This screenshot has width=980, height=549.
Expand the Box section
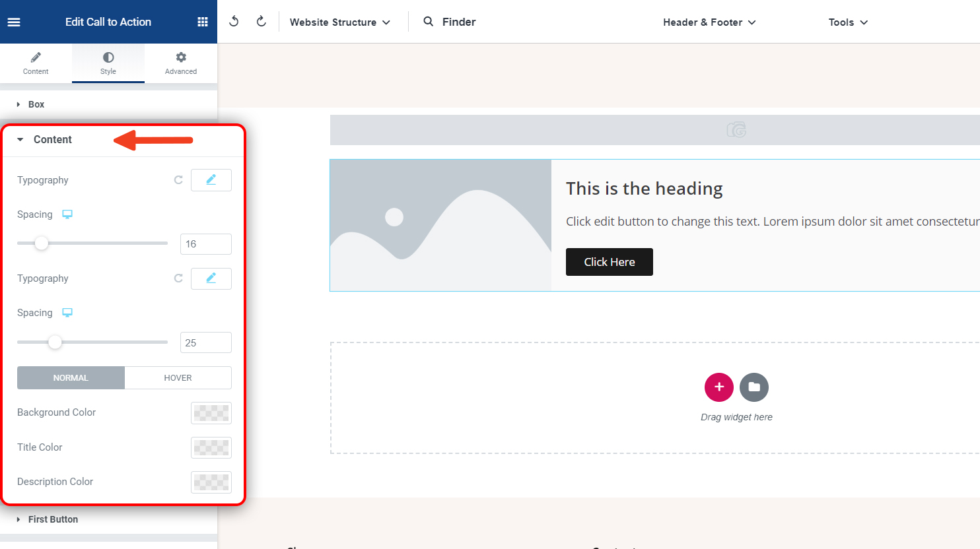[108, 104]
